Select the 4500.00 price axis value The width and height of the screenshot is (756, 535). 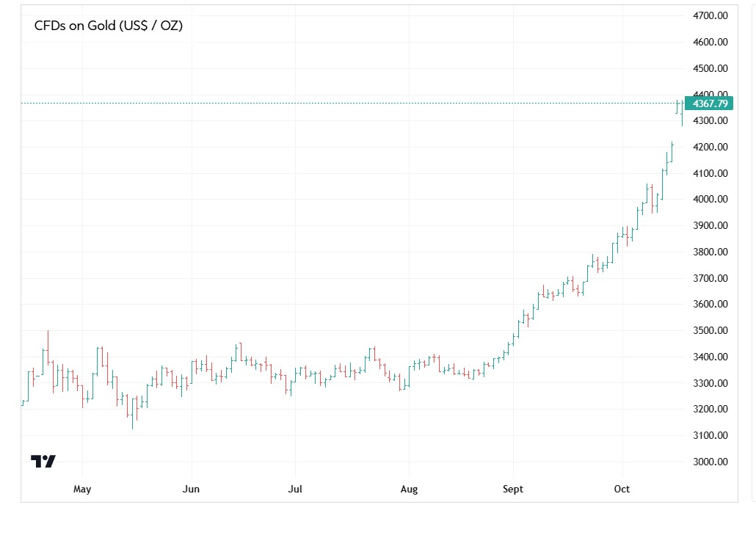point(710,68)
